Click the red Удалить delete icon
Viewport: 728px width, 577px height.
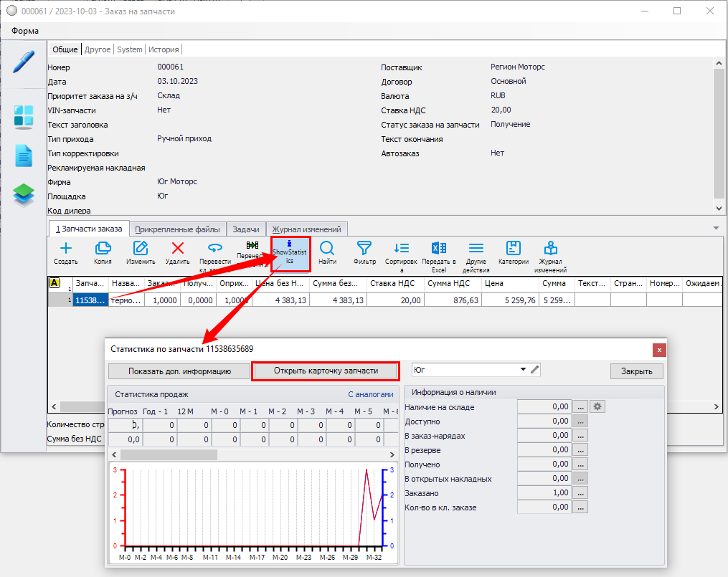(x=178, y=249)
